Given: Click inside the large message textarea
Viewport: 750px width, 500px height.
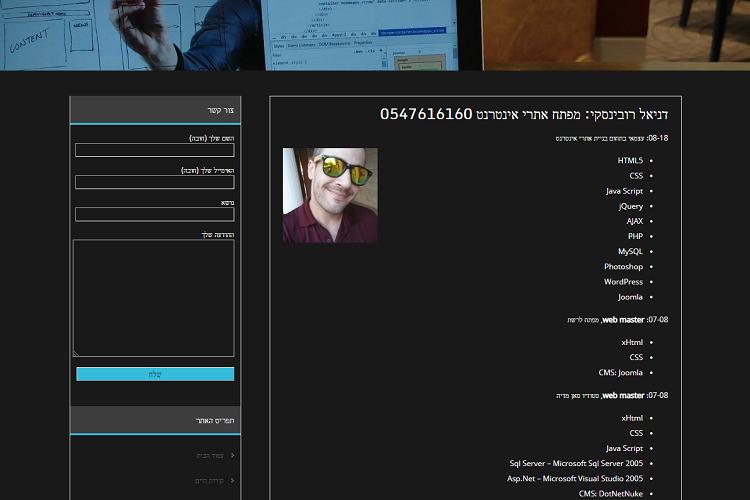Looking at the screenshot, I should click(x=154, y=298).
